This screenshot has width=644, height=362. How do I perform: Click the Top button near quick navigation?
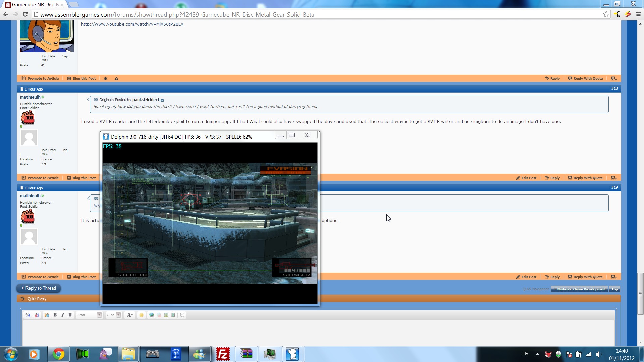click(x=614, y=289)
